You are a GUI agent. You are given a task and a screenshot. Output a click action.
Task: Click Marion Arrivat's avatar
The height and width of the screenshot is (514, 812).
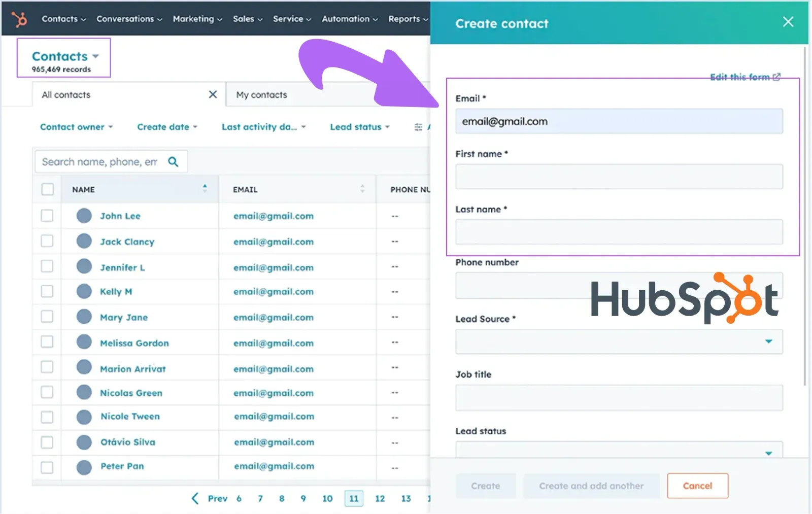tap(84, 367)
